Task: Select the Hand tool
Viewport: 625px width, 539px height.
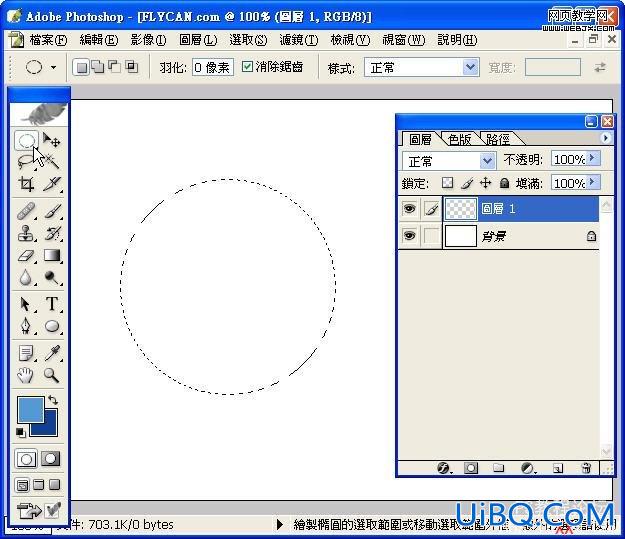Action: (26, 375)
